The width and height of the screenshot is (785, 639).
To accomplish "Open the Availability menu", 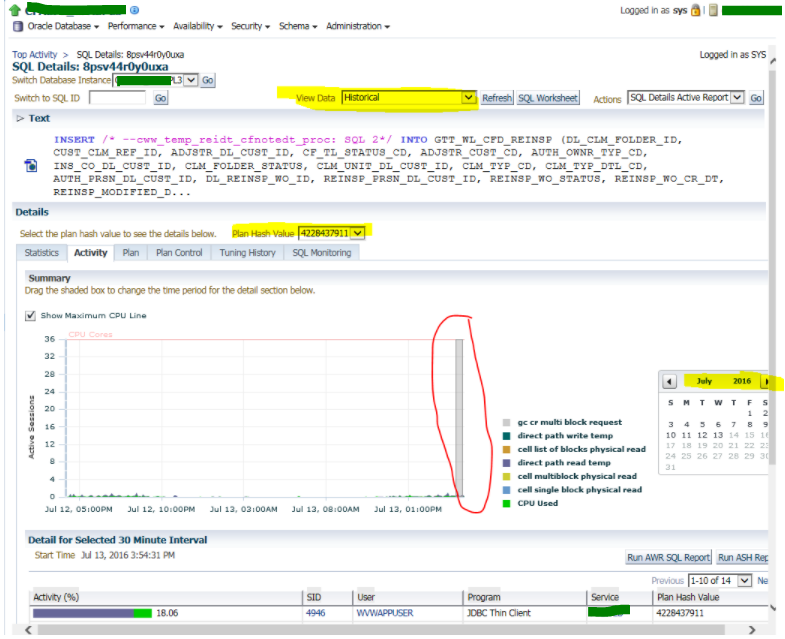I will pyautogui.click(x=198, y=26).
